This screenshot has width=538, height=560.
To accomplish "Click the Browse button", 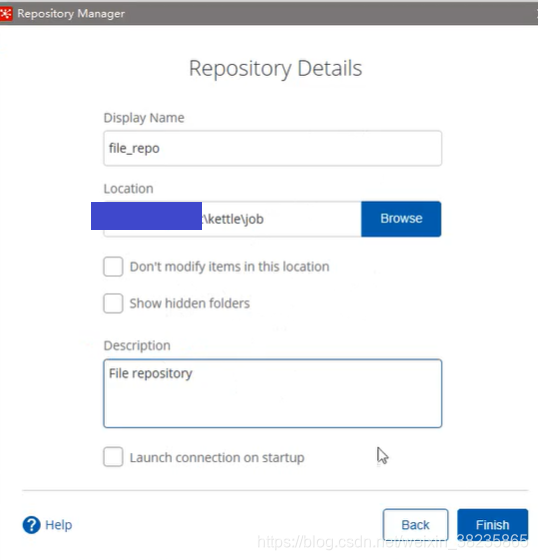I will pyautogui.click(x=401, y=219).
